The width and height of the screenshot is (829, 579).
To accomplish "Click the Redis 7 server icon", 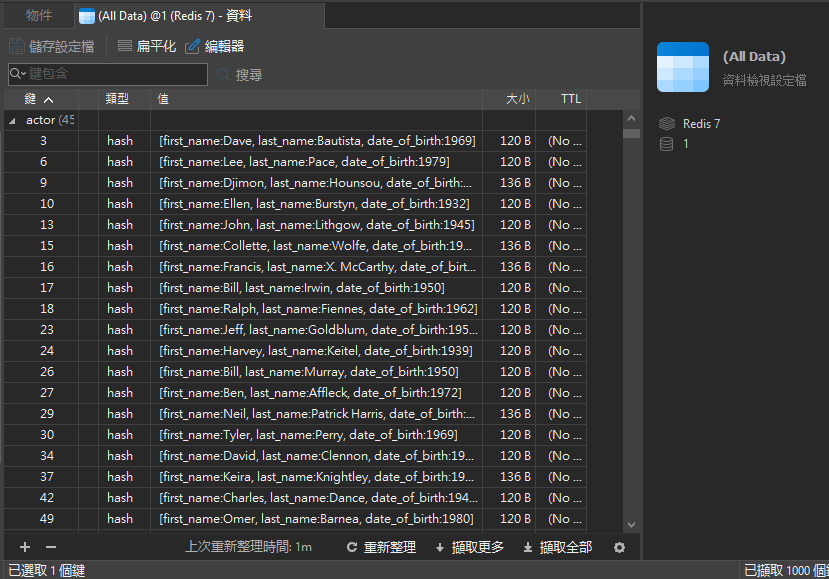I will pos(667,124).
